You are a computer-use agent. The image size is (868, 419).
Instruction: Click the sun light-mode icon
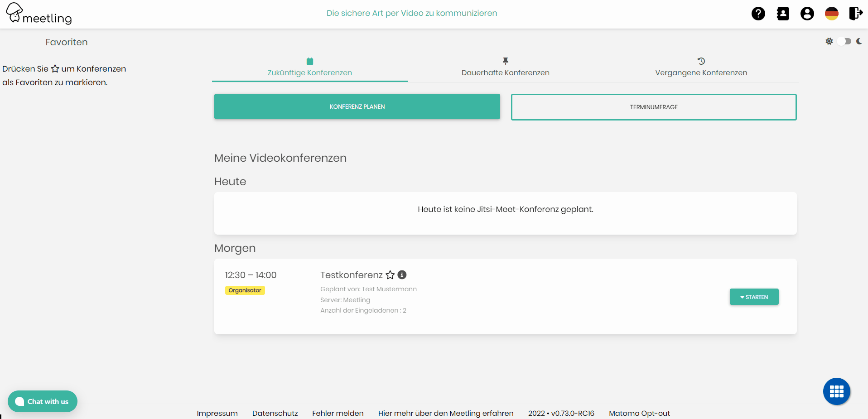pos(829,41)
